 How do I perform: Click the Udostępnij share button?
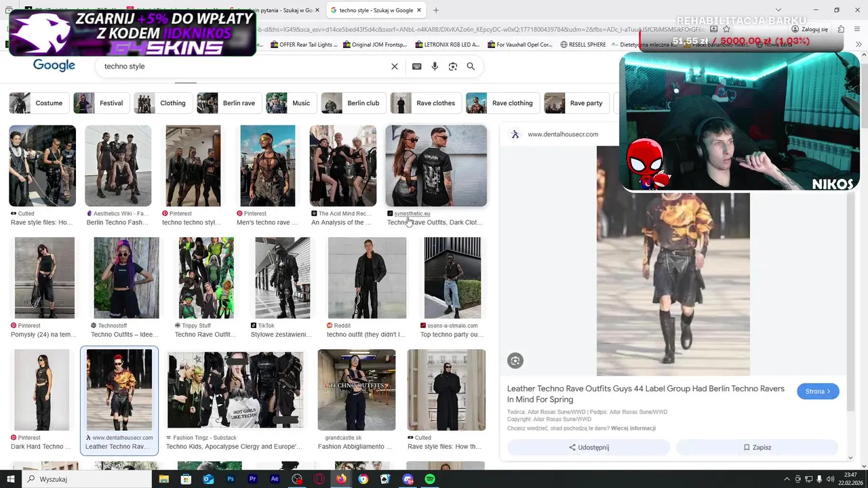point(589,447)
